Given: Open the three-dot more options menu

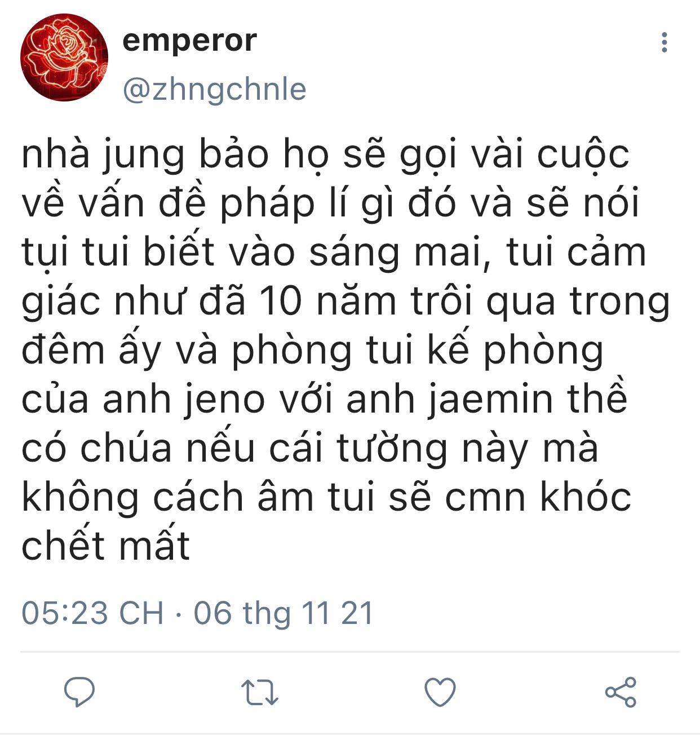Looking at the screenshot, I should point(665,42).
